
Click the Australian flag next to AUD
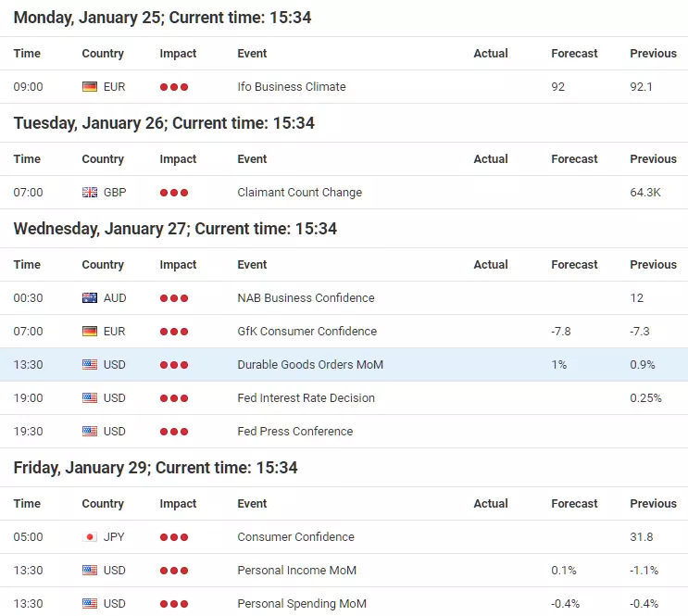pyautogui.click(x=90, y=298)
